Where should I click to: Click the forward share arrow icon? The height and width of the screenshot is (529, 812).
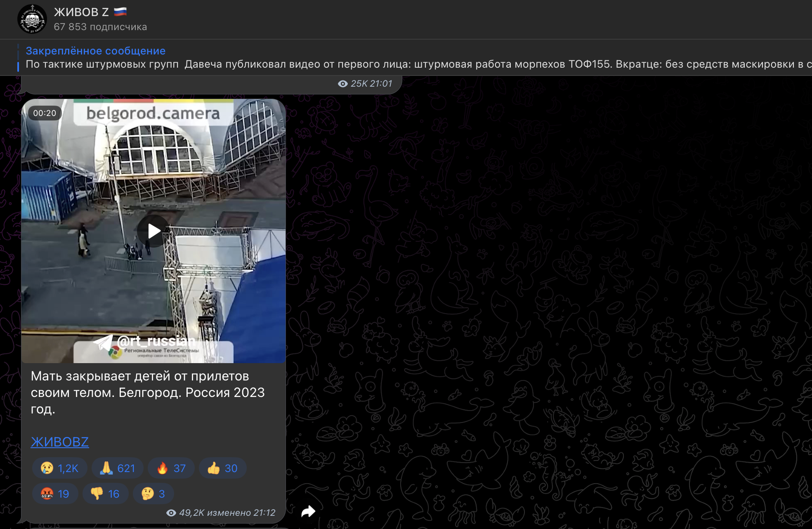click(308, 512)
